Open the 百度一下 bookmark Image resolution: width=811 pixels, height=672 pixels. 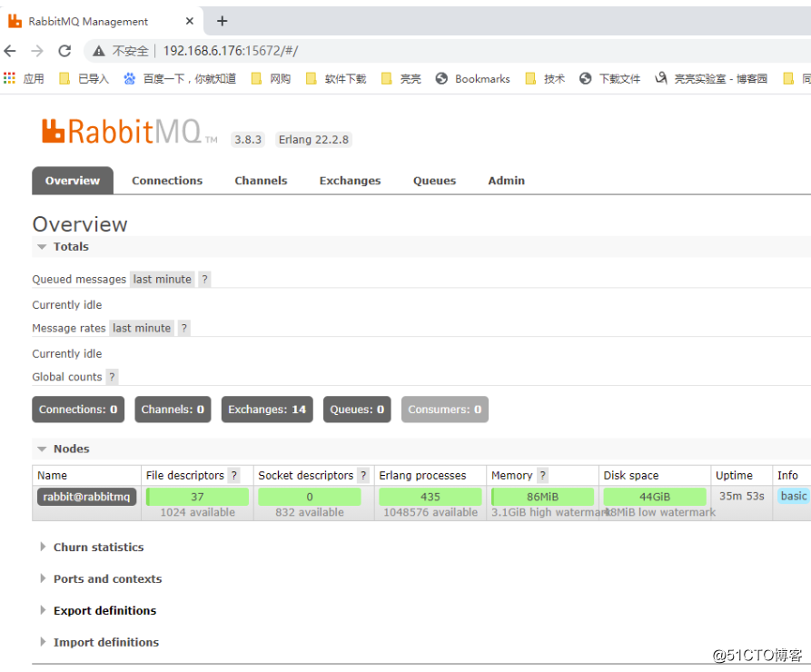(180, 79)
